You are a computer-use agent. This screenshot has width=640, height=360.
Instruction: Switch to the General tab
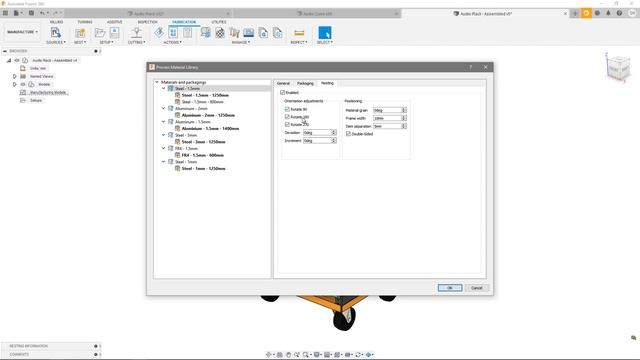(x=283, y=83)
